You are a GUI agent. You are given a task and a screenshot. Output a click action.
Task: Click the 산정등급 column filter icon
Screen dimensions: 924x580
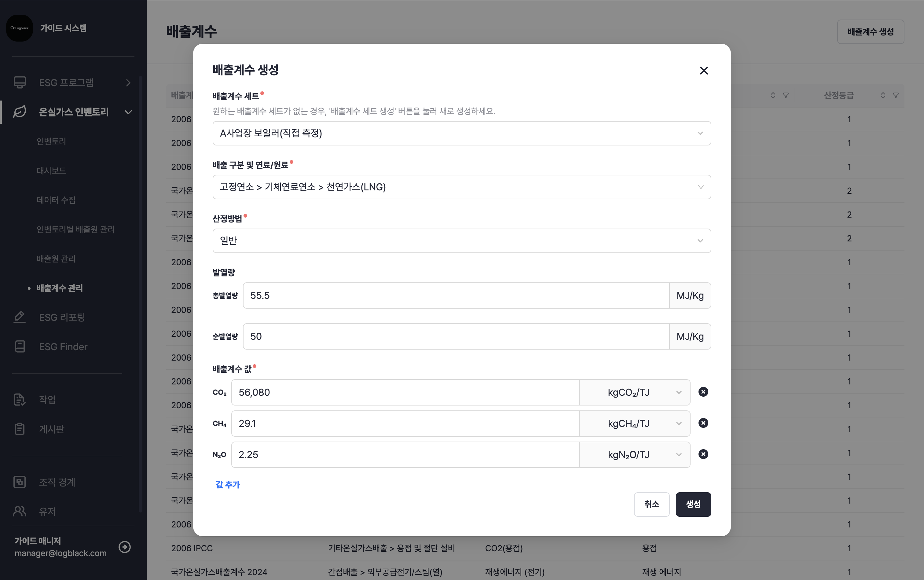[896, 95]
